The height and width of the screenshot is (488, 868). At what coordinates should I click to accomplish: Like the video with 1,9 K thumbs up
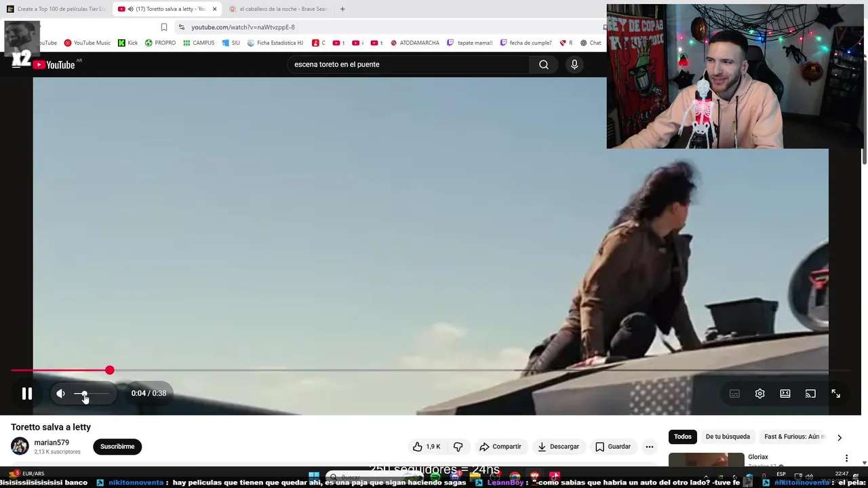[x=427, y=447]
